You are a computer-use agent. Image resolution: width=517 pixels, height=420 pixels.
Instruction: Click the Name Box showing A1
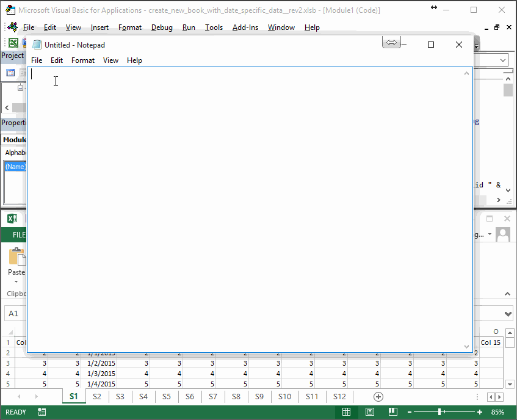tap(15, 313)
